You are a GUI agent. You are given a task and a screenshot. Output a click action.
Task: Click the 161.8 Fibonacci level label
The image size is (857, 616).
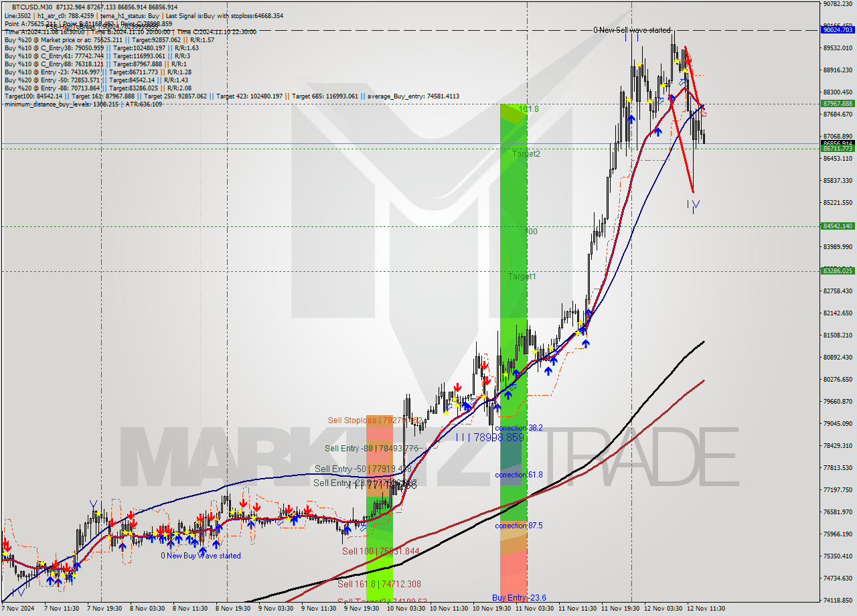(529, 108)
